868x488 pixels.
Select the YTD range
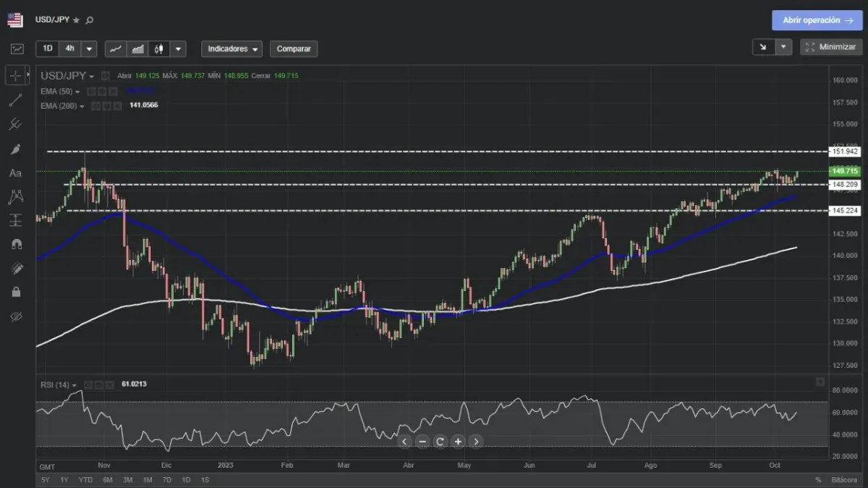[x=85, y=480]
